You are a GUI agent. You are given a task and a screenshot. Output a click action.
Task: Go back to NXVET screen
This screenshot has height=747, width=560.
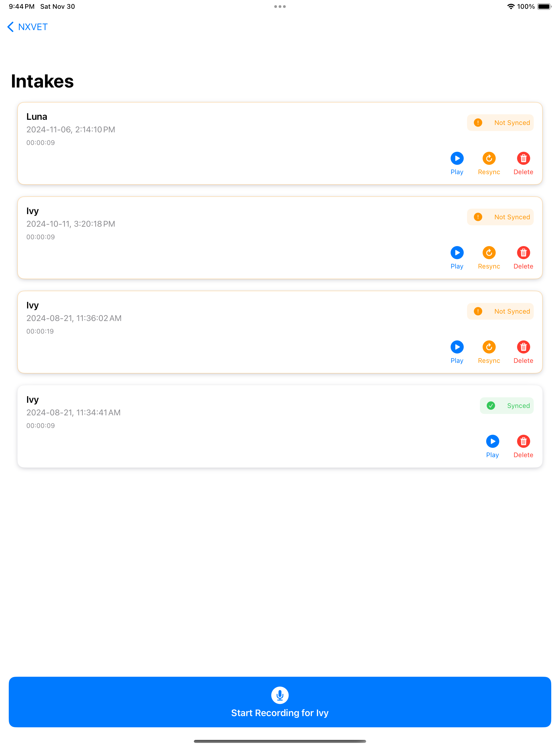coord(27,27)
